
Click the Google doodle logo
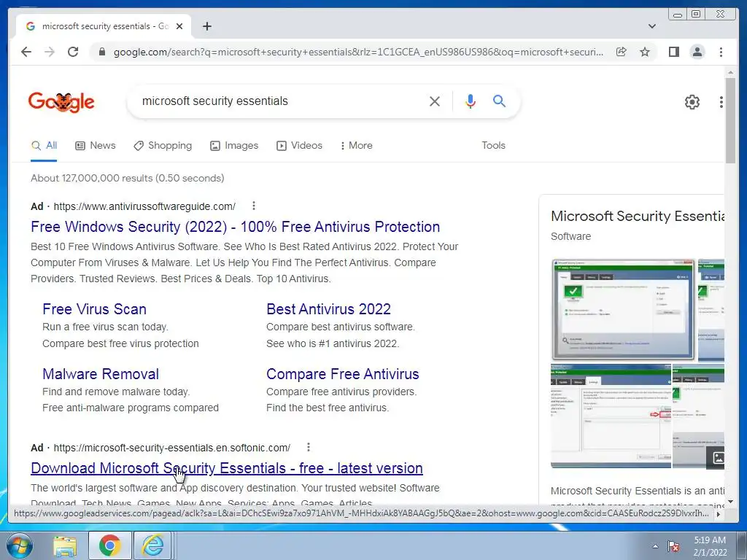click(x=61, y=101)
